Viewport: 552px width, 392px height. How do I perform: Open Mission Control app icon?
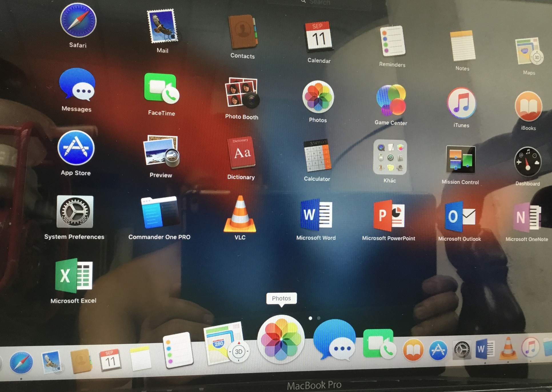(460, 159)
